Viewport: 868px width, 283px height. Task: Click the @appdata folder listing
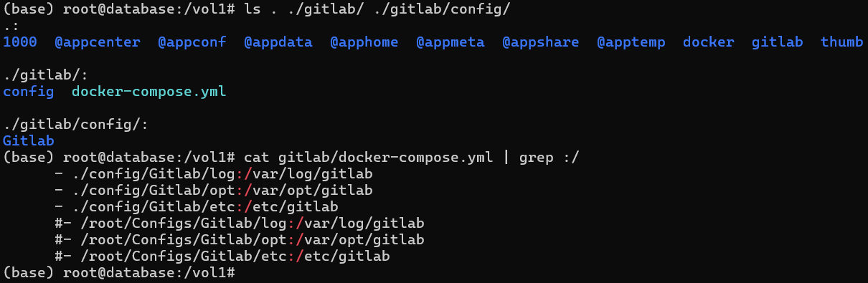click(x=278, y=42)
